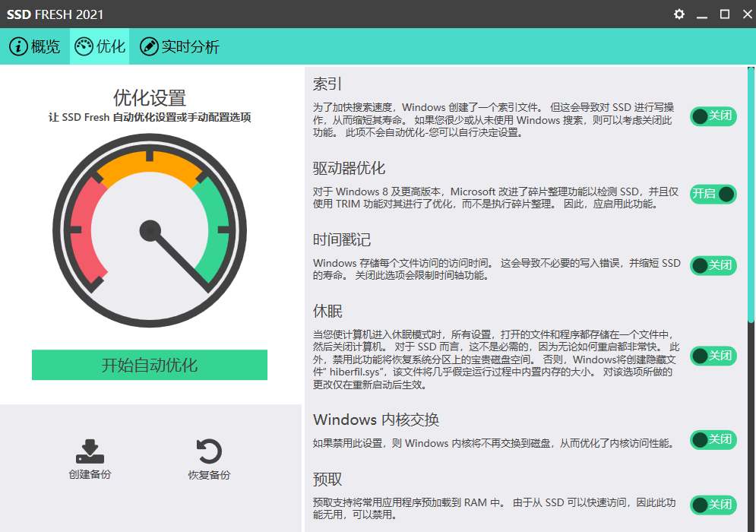Viewport: 756px width, 532px height.
Task: Click the SSD FRESH 2021 title
Action: (55, 14)
